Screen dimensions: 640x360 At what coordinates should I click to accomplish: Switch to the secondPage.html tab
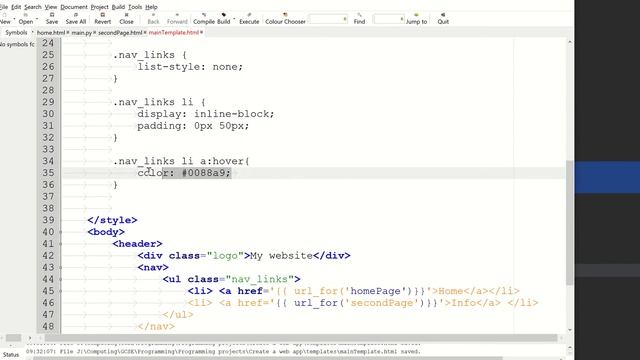[x=120, y=32]
